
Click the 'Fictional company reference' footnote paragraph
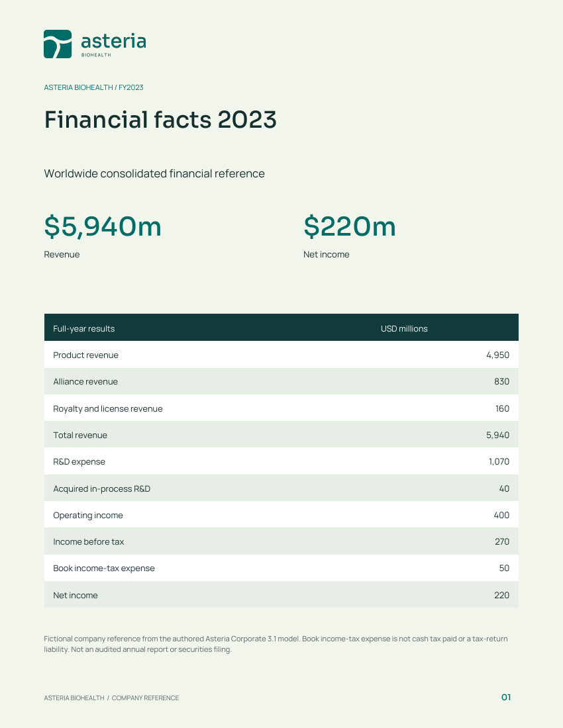tap(276, 644)
